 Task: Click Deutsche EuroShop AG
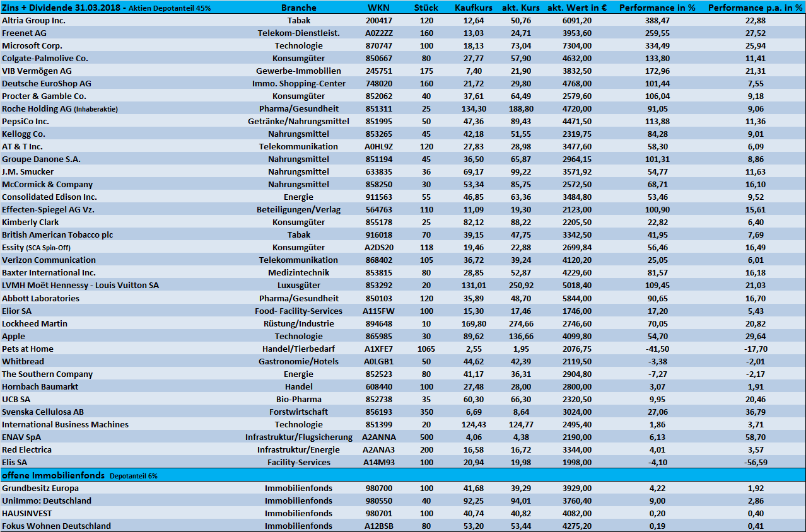click(47, 83)
